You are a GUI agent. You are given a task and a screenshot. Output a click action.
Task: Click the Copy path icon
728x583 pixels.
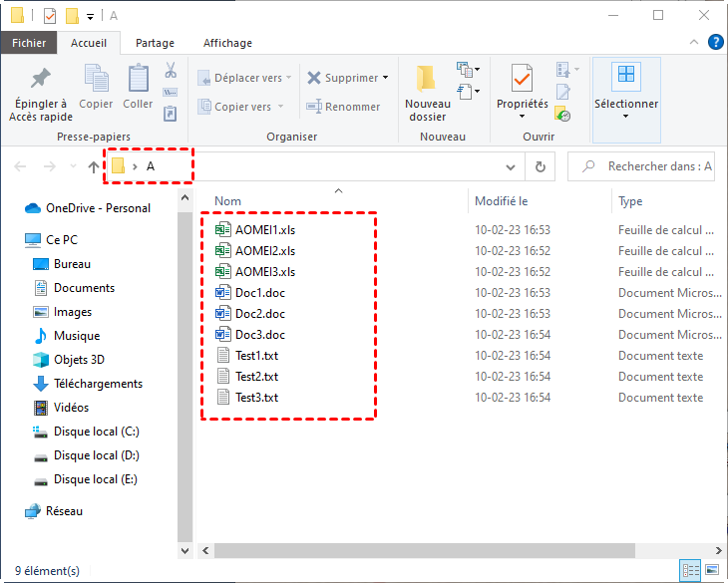170,93
